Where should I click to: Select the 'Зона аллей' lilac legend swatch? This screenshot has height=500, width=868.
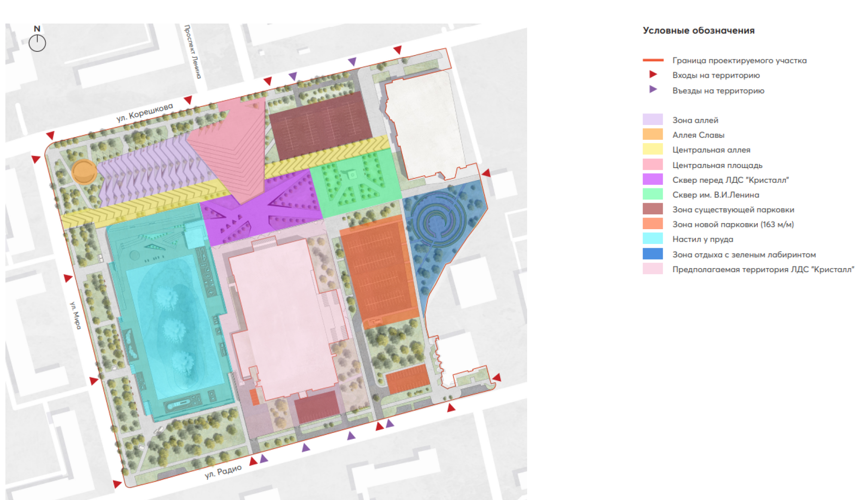[x=653, y=119]
